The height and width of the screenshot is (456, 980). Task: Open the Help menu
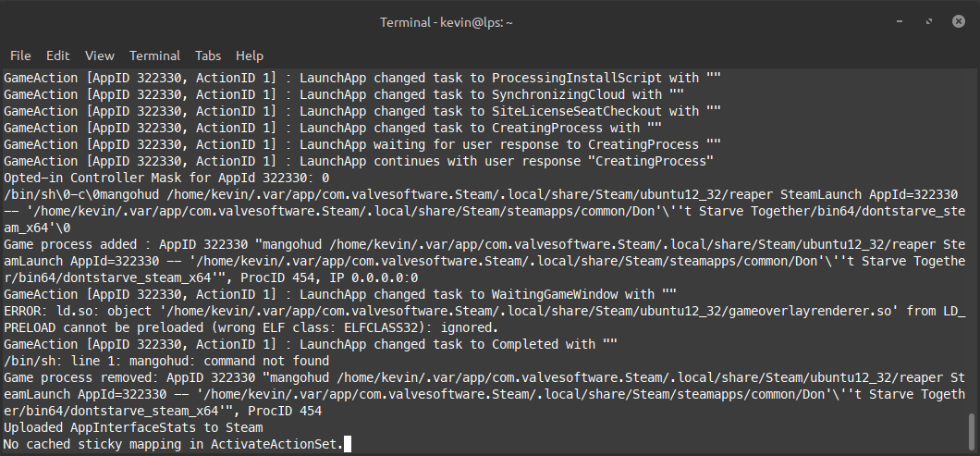coord(250,55)
